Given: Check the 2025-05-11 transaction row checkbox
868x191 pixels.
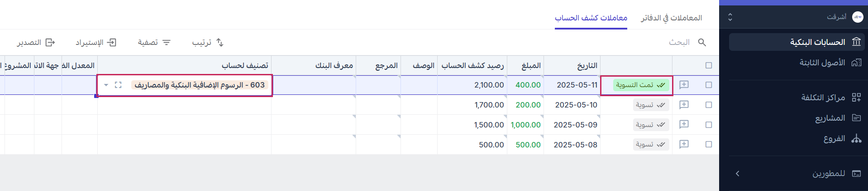Looking at the screenshot, I should click(709, 85).
